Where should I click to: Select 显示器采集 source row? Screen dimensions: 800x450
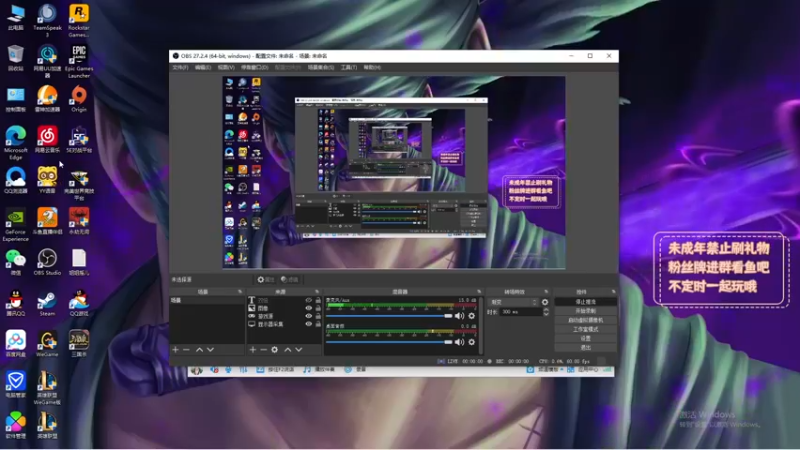tap(284, 324)
